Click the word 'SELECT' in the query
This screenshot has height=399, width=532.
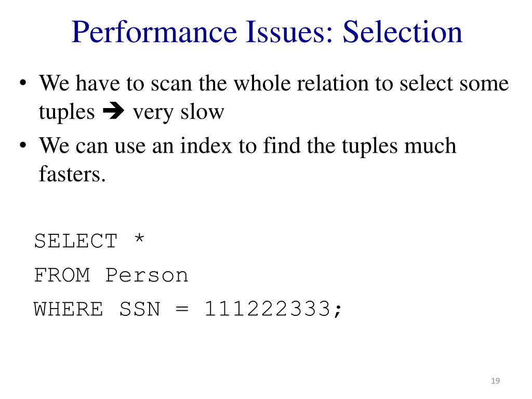76,241
